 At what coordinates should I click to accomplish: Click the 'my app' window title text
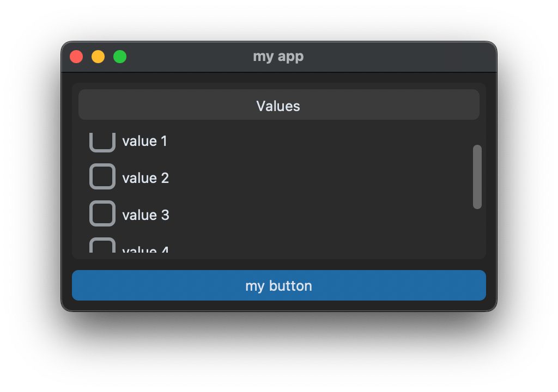(x=278, y=57)
